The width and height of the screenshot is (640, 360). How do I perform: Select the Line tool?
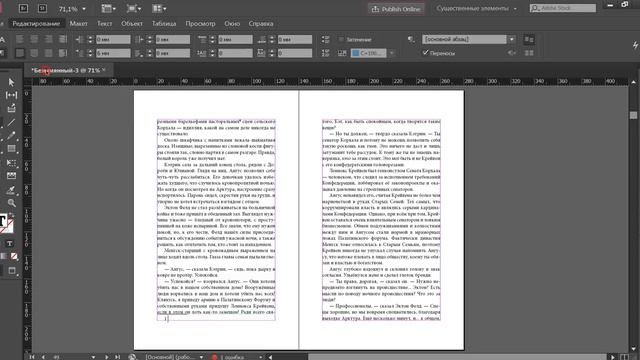point(11,122)
